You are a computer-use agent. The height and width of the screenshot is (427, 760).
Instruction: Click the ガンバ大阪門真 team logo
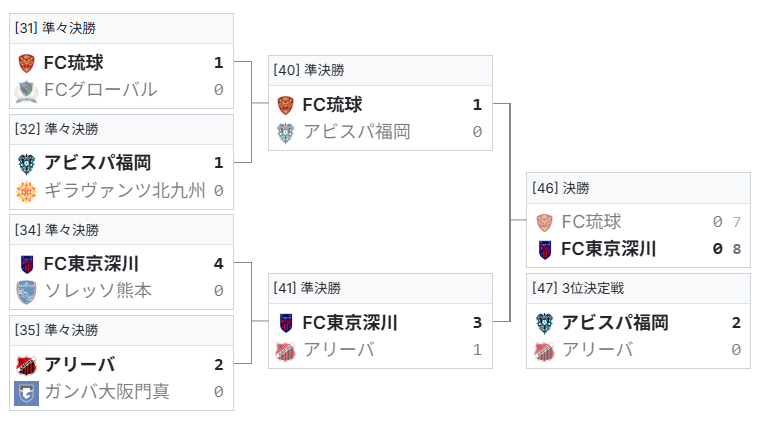26,391
